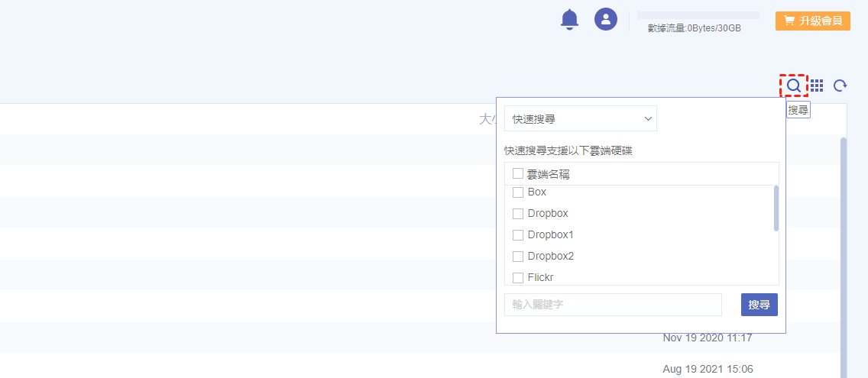Viewport: 868px width, 378px height.
Task: Enable the Dropbox1 checkbox
Action: pos(518,235)
